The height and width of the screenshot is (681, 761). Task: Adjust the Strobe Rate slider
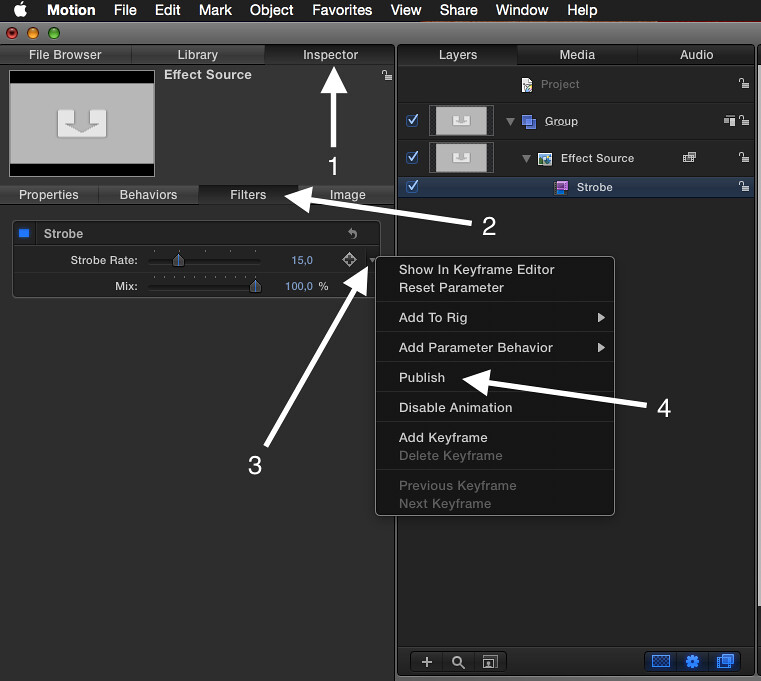(x=179, y=261)
